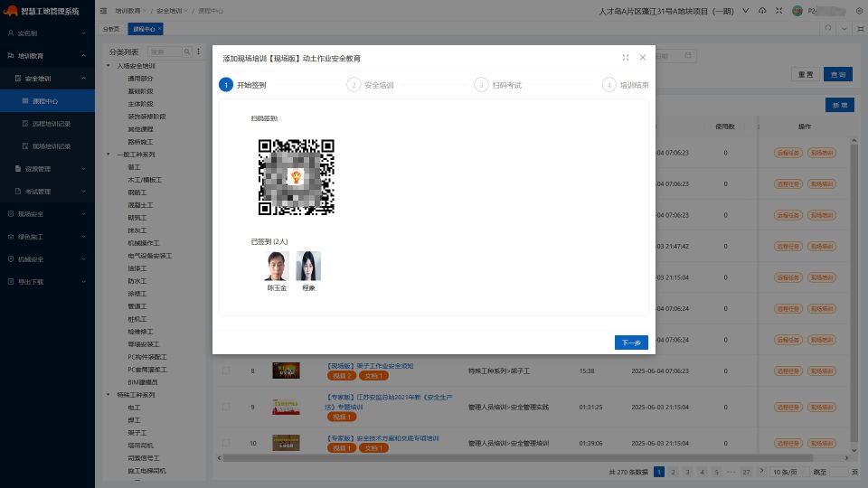
Task: Click the blue 查询 button
Action: tap(838, 74)
